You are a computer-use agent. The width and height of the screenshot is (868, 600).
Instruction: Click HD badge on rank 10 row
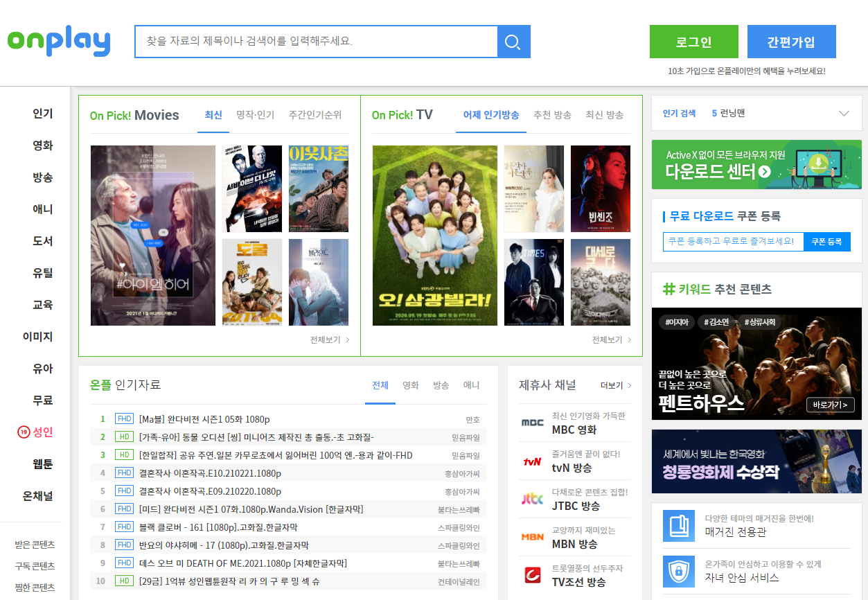(x=125, y=581)
